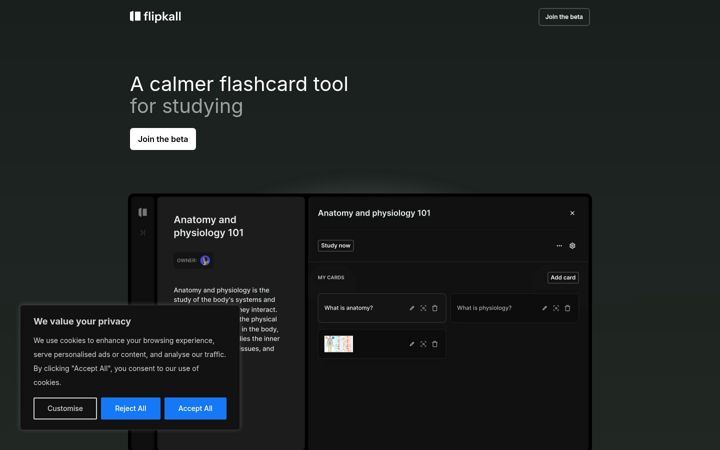Screen dimensions: 720x450
Task: Edit the 'What is anatomy?' card
Action: pos(412,308)
